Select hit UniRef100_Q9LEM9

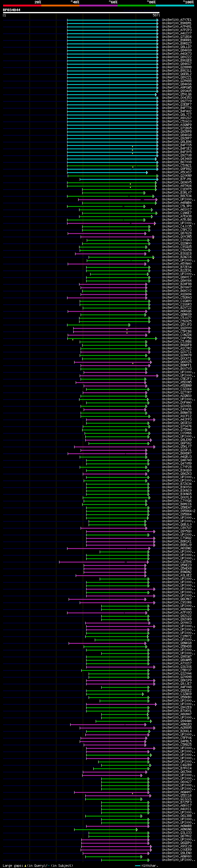[x=176, y=440]
